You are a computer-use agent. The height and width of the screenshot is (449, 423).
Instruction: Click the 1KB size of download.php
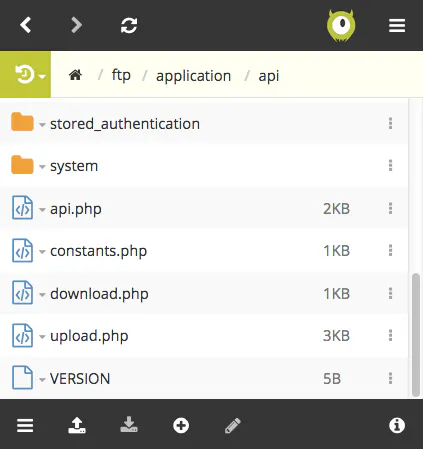click(x=336, y=294)
